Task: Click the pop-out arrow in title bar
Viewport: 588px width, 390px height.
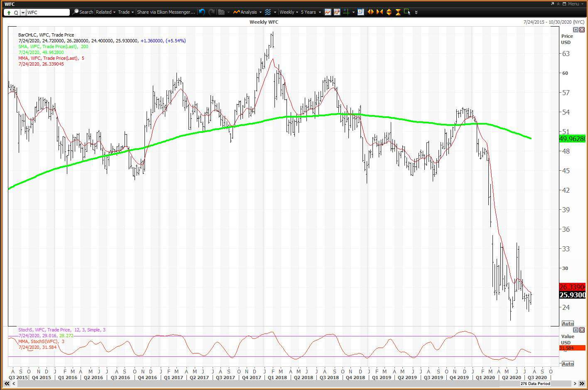Action: click(x=552, y=4)
